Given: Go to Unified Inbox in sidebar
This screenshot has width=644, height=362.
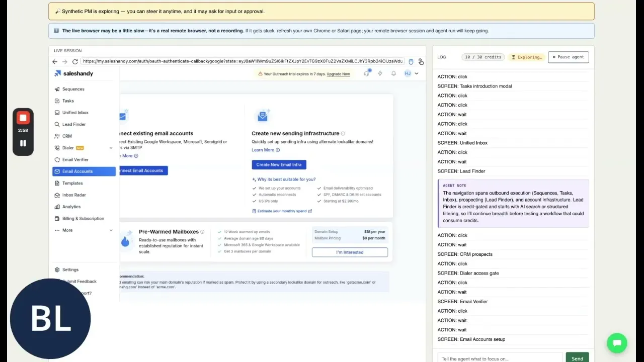Looking at the screenshot, I should (75, 113).
